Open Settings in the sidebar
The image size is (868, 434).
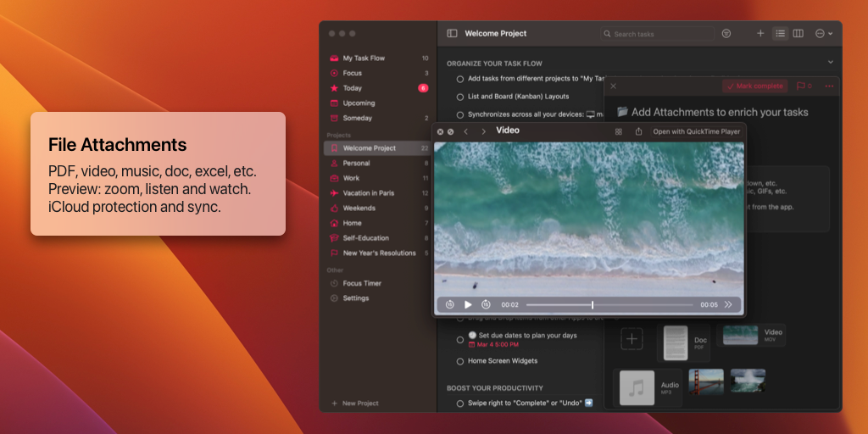click(350, 298)
